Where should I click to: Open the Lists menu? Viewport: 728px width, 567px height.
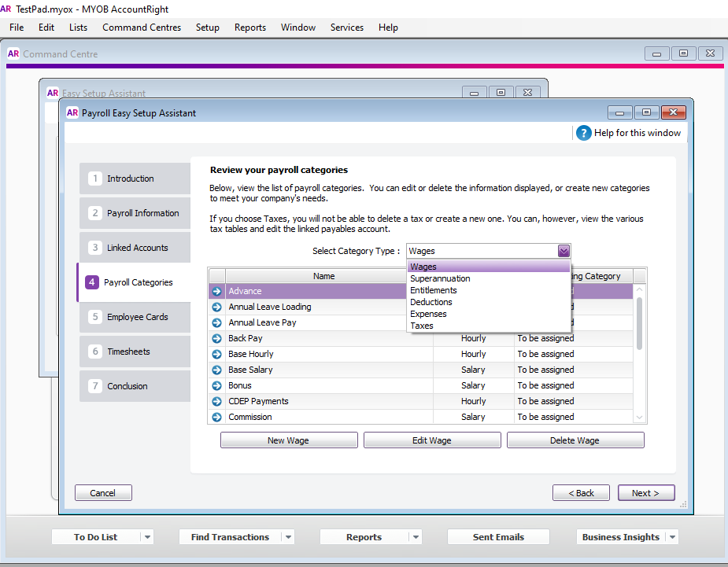[78, 28]
